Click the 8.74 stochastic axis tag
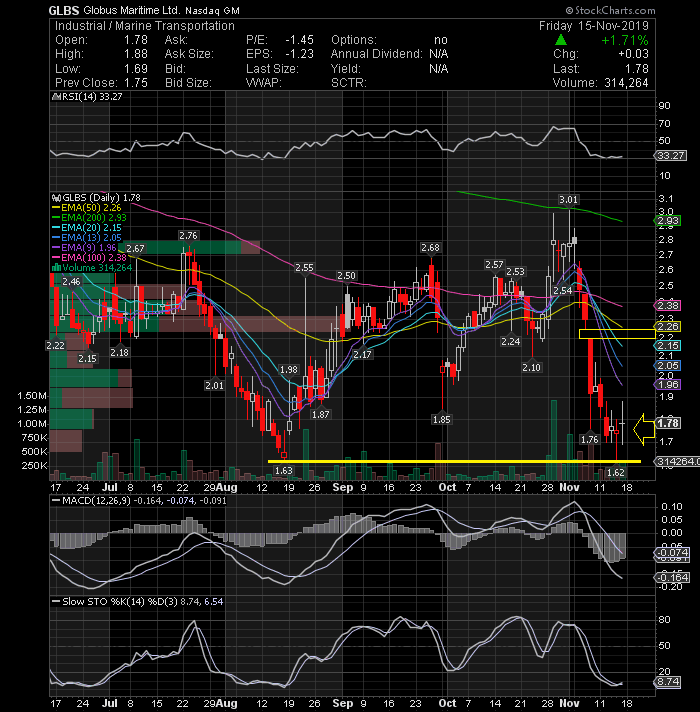This screenshot has height=712, width=700. click(668, 682)
